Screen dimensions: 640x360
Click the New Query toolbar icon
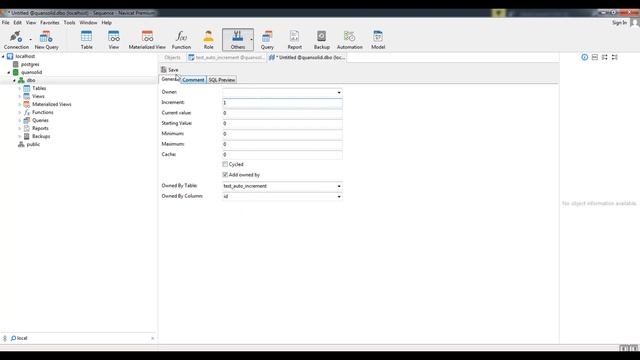[x=46, y=37]
